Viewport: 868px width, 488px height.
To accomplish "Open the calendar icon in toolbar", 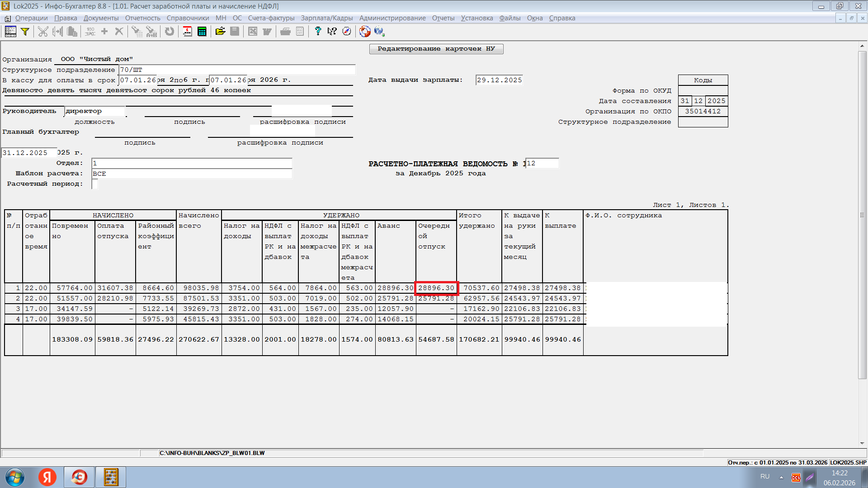I will (x=187, y=32).
